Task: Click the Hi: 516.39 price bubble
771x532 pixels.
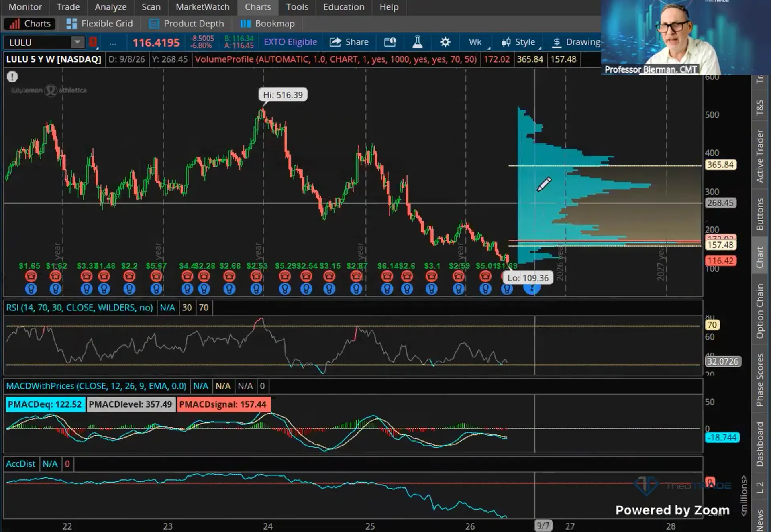Action: tap(283, 95)
